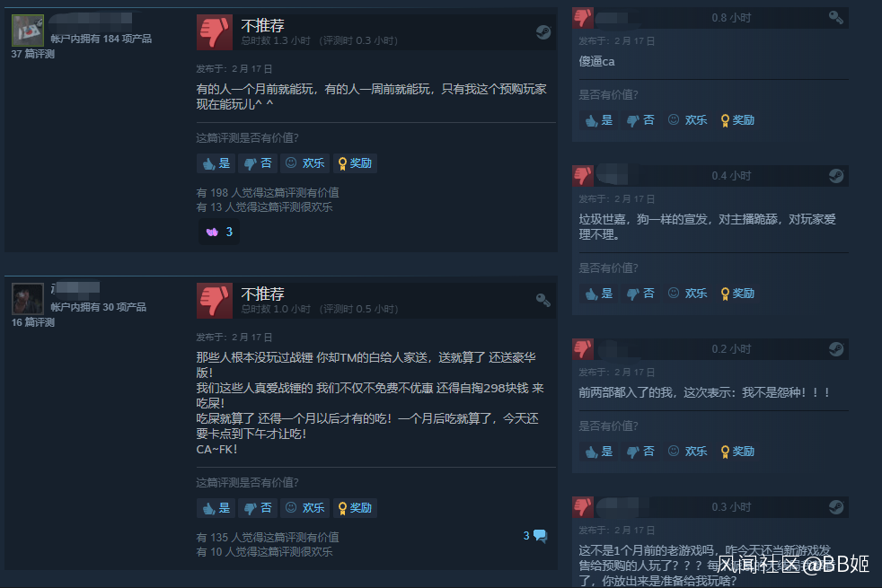Click the Steam icon on first review header

click(542, 32)
